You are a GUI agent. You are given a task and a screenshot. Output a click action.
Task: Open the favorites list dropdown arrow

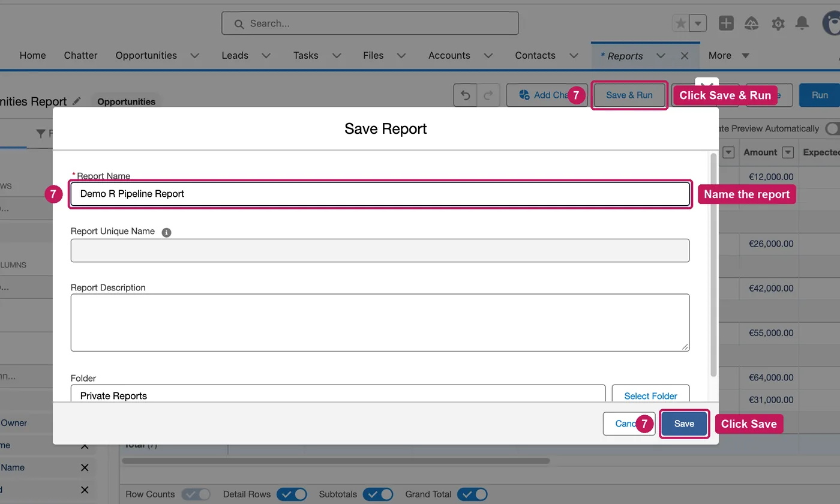point(698,23)
